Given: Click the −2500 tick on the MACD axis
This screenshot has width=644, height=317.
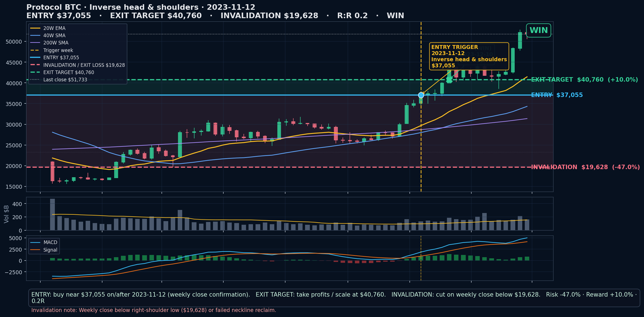Looking at the screenshot, I should pos(13,272).
